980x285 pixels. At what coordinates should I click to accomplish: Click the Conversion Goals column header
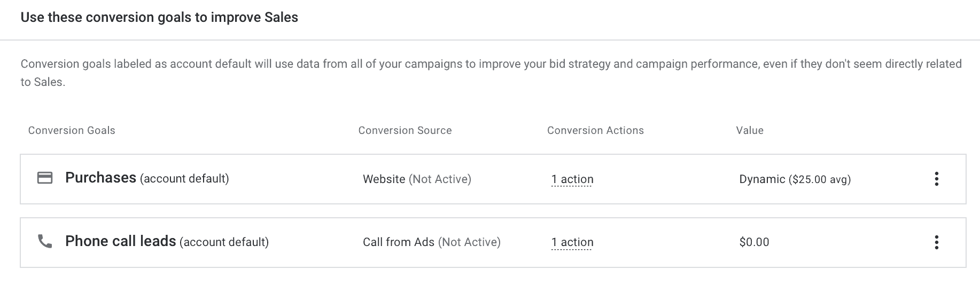(x=72, y=131)
